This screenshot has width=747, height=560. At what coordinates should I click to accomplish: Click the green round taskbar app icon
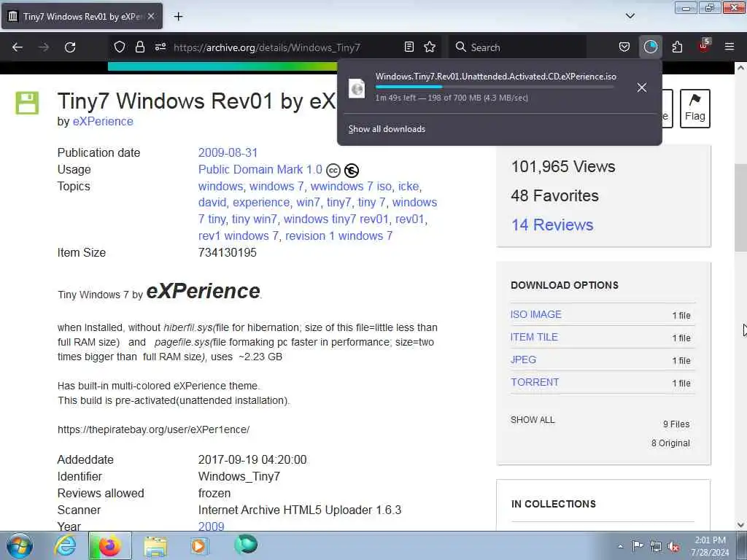coord(246,544)
